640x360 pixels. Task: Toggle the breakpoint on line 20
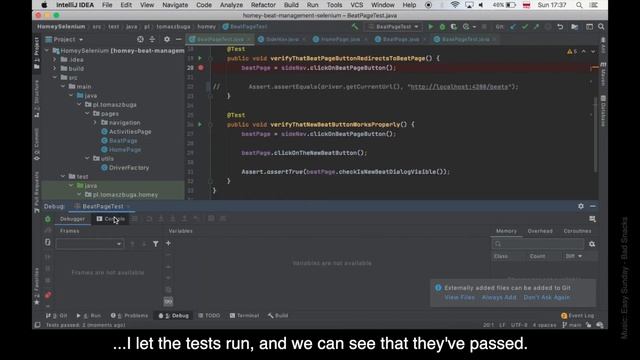(201, 68)
